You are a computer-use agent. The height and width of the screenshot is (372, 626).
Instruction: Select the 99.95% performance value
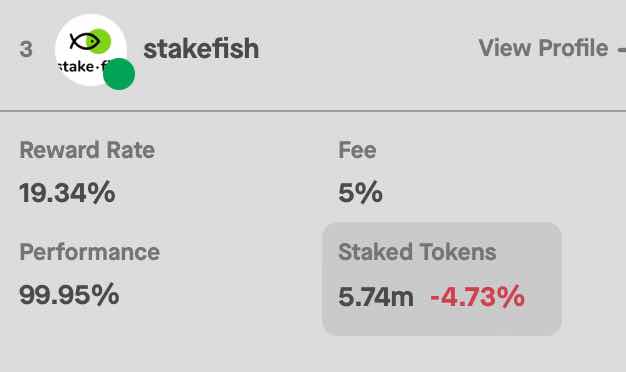tap(69, 295)
